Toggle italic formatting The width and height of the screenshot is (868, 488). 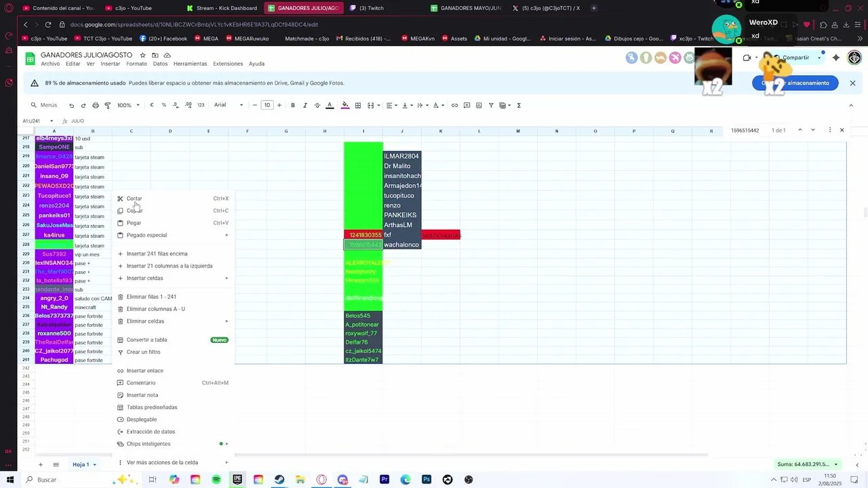tap(305, 105)
